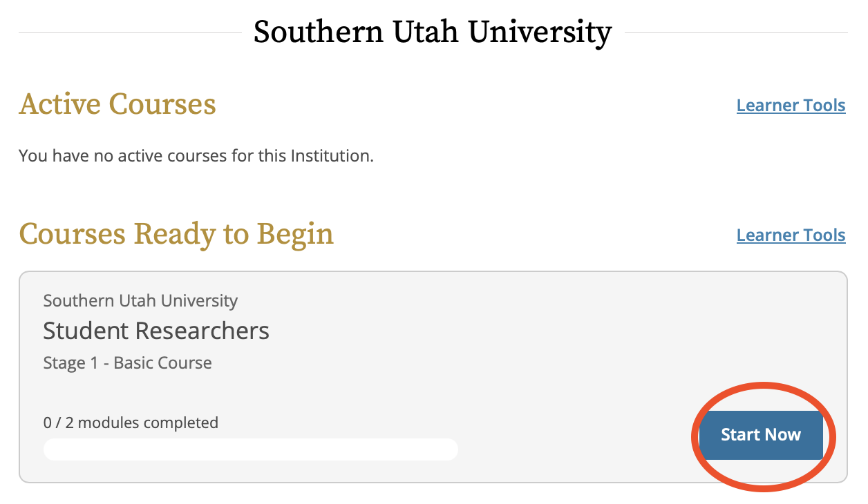This screenshot has width=868, height=504.
Task: Click the Start Now button
Action: 760,435
